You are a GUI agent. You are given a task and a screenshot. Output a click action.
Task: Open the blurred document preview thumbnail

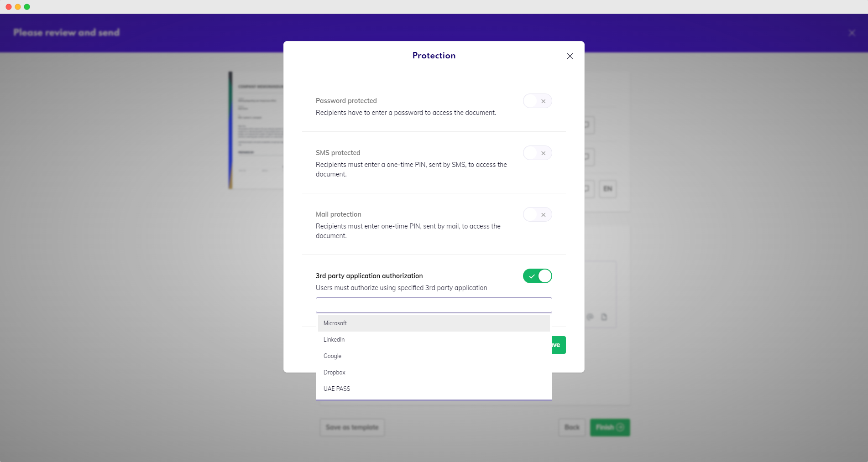pyautogui.click(x=256, y=130)
